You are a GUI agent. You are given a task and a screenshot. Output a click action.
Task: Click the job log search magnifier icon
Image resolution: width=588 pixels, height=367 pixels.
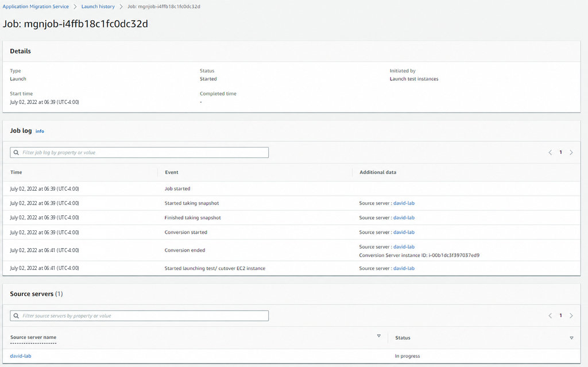click(16, 152)
